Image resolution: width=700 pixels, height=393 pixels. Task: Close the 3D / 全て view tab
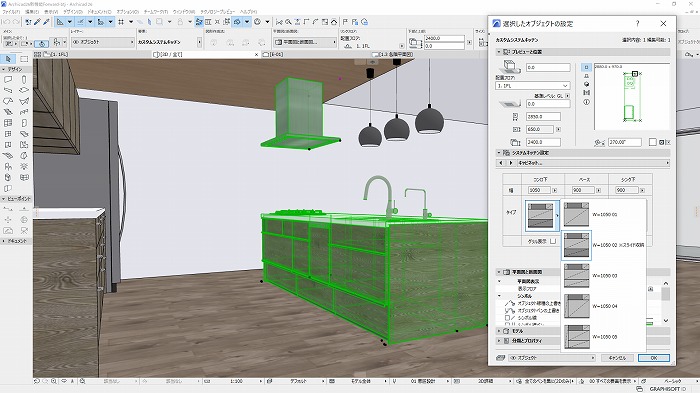(x=256, y=54)
